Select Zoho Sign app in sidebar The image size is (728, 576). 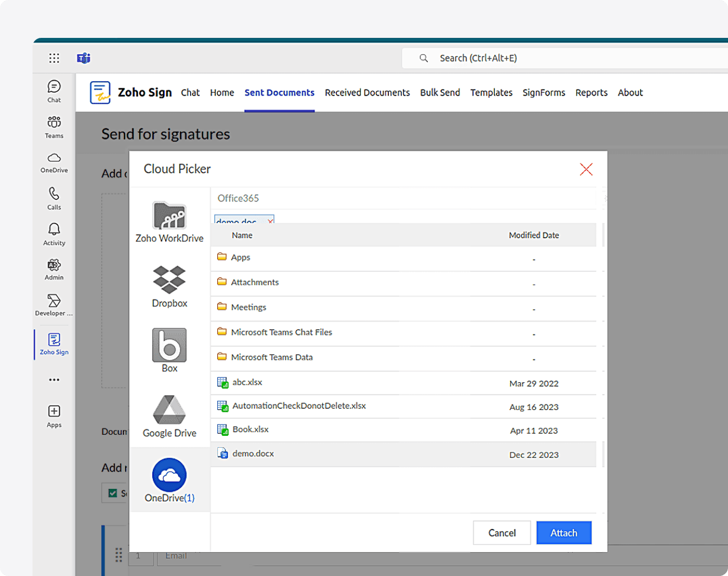(x=54, y=344)
